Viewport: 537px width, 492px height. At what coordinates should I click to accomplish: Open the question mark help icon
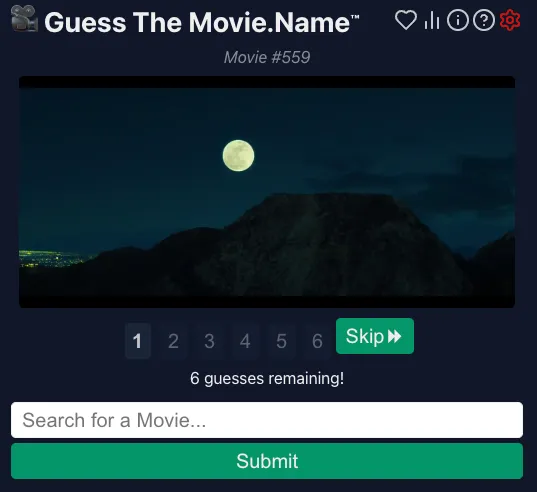[x=484, y=20]
